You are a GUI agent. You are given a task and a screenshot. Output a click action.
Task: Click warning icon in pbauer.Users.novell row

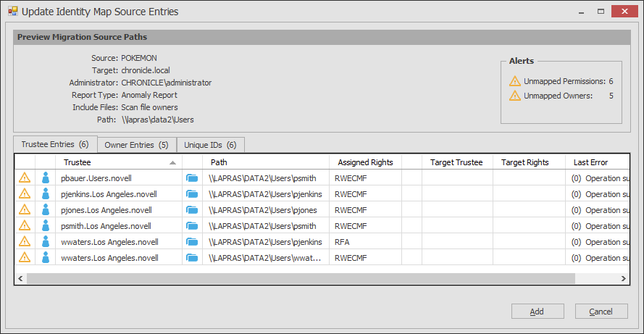[x=25, y=178]
